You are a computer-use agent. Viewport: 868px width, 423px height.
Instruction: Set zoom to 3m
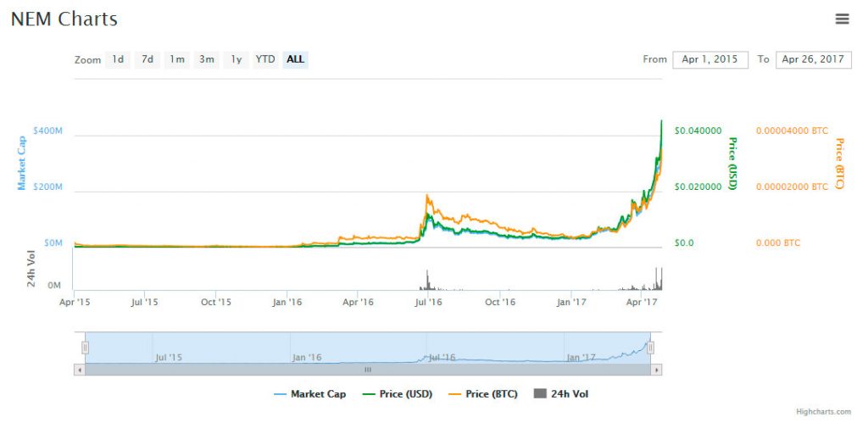[x=207, y=59]
